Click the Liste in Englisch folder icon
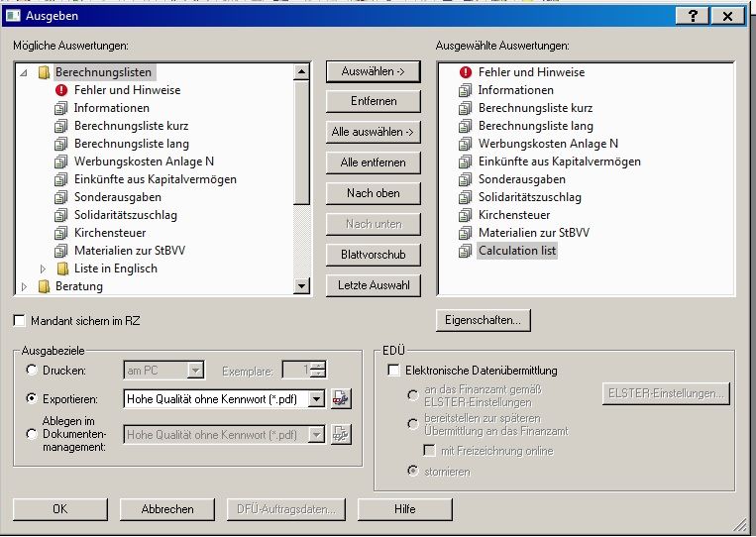The image size is (756, 537). (62, 268)
